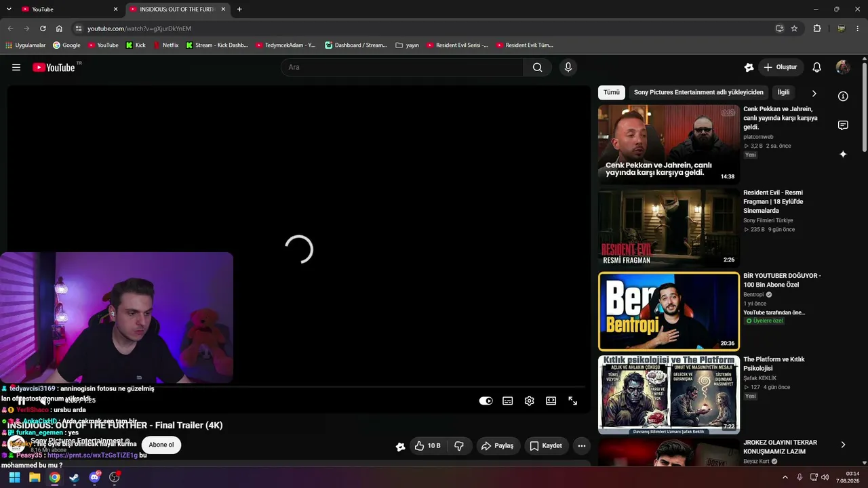The image size is (868, 488).
Task: Reload the page in Chrome
Action: (x=43, y=28)
